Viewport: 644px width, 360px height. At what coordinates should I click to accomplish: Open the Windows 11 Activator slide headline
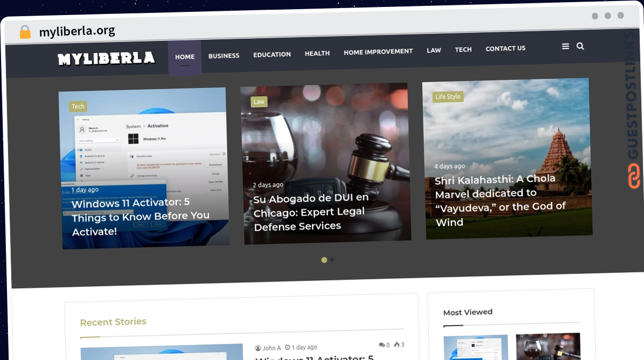(x=141, y=217)
